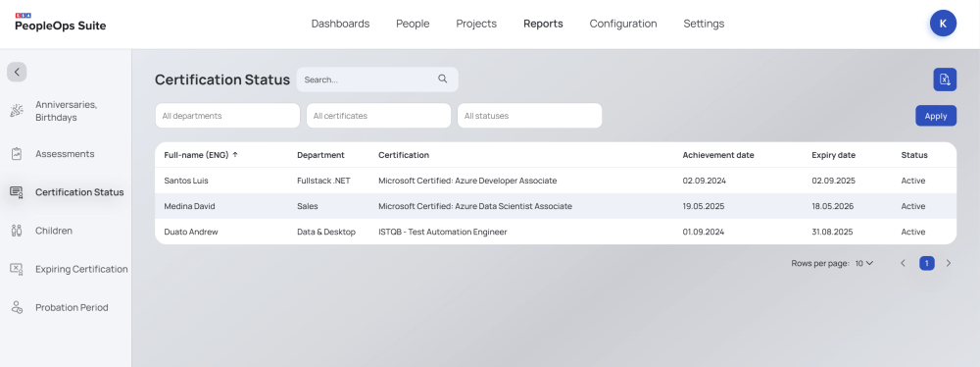Image resolution: width=980 pixels, height=367 pixels.
Task: Go to the next page arrow
Action: tap(948, 264)
